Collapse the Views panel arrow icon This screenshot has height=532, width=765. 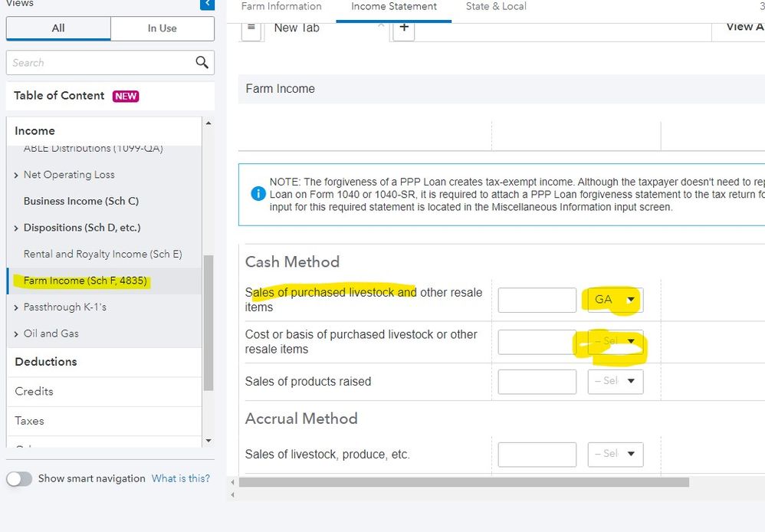click(x=207, y=5)
